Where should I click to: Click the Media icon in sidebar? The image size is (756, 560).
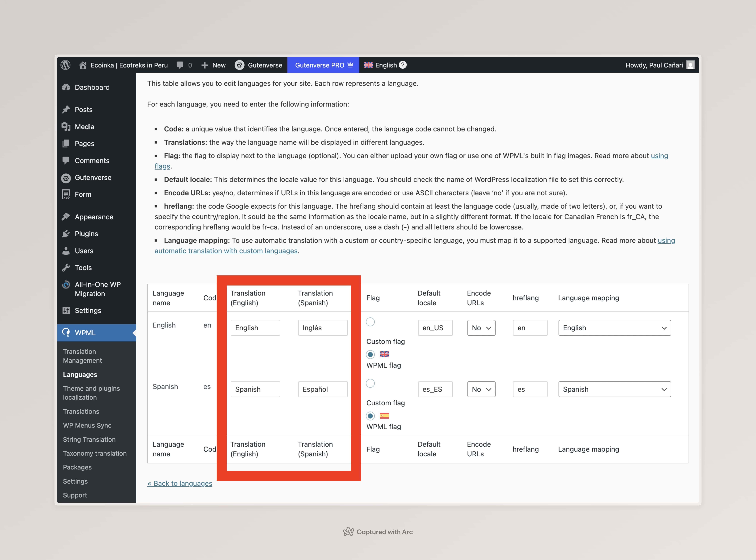tap(66, 127)
